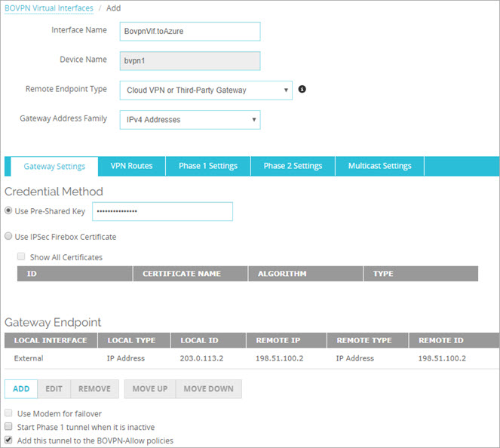Click the LOCAL INTERFACE column header
Image resolution: width=500 pixels, height=448 pixels.
pos(51,341)
